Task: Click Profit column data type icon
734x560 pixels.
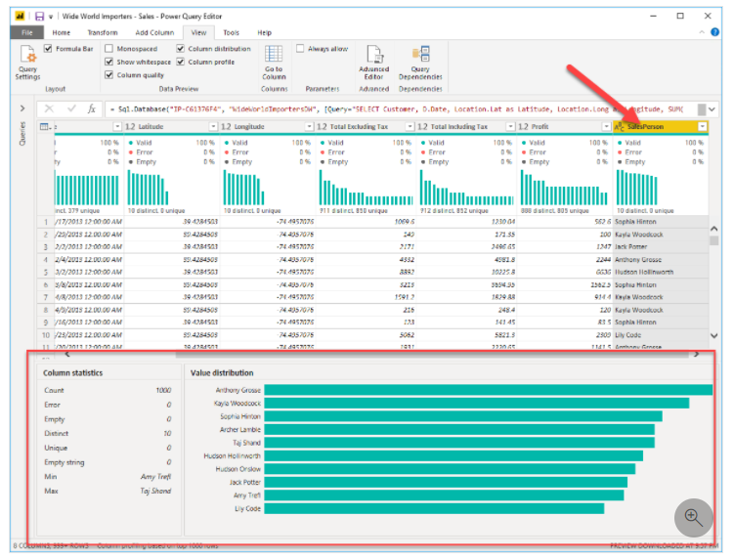Action: point(523,126)
